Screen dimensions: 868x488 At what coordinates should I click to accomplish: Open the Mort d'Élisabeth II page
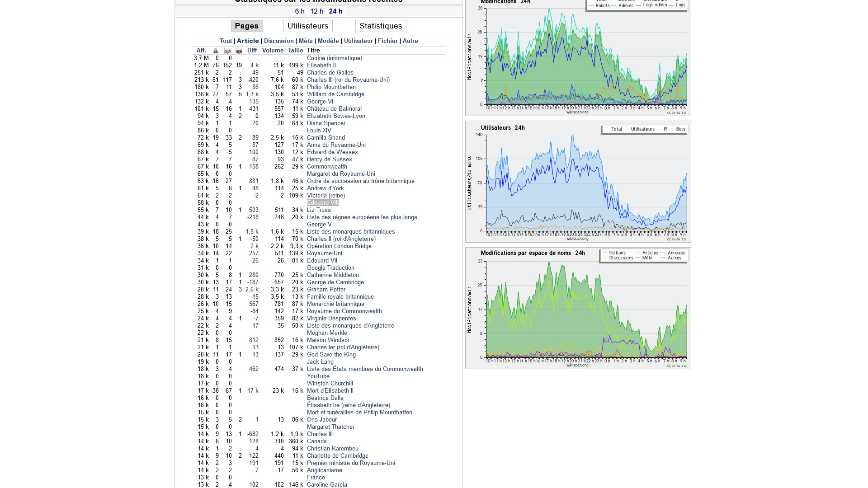[330, 391]
